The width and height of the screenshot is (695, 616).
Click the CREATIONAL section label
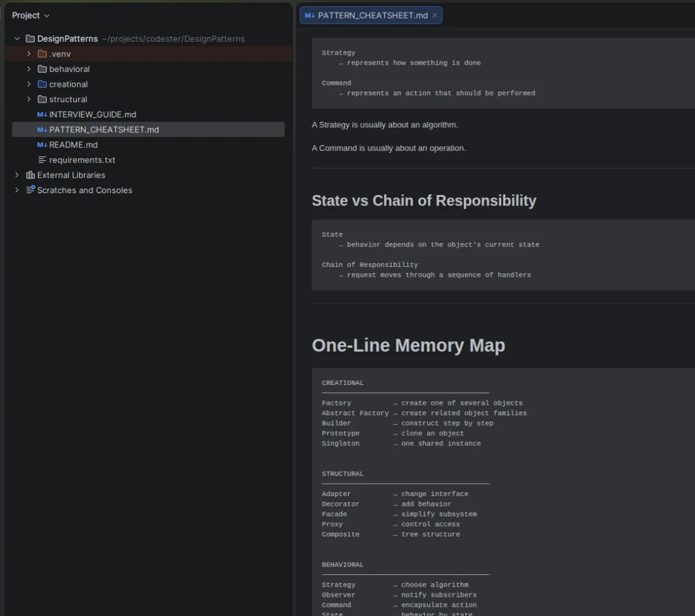(x=343, y=382)
